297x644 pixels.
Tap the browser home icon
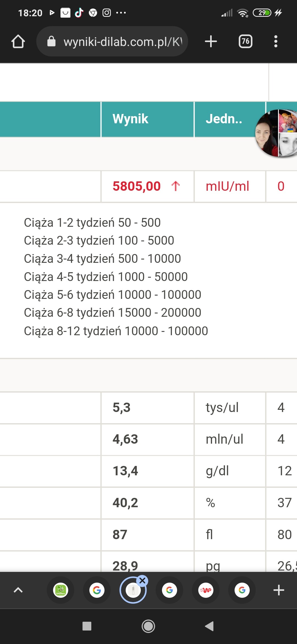coord(18,42)
